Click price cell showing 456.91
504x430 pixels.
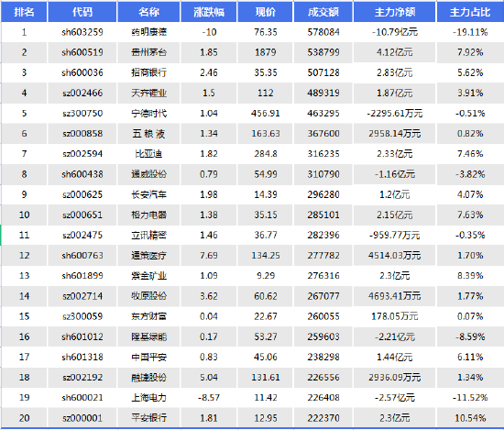click(265, 113)
